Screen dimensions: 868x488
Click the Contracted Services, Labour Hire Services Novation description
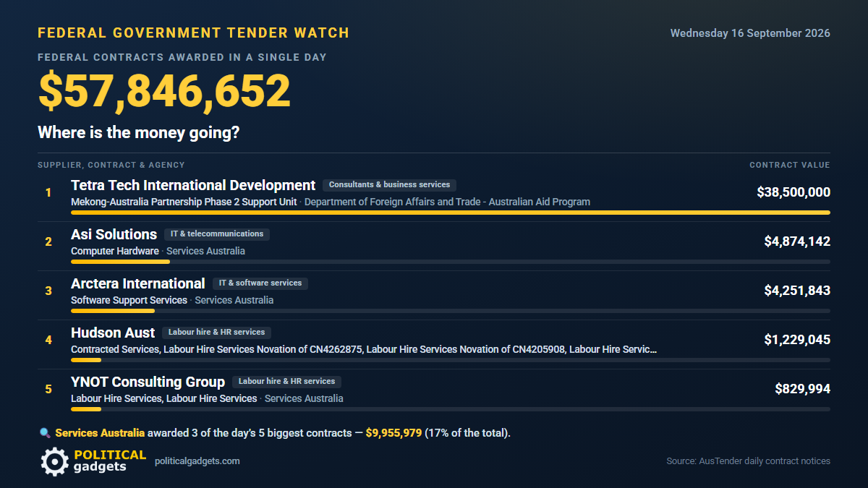364,350
